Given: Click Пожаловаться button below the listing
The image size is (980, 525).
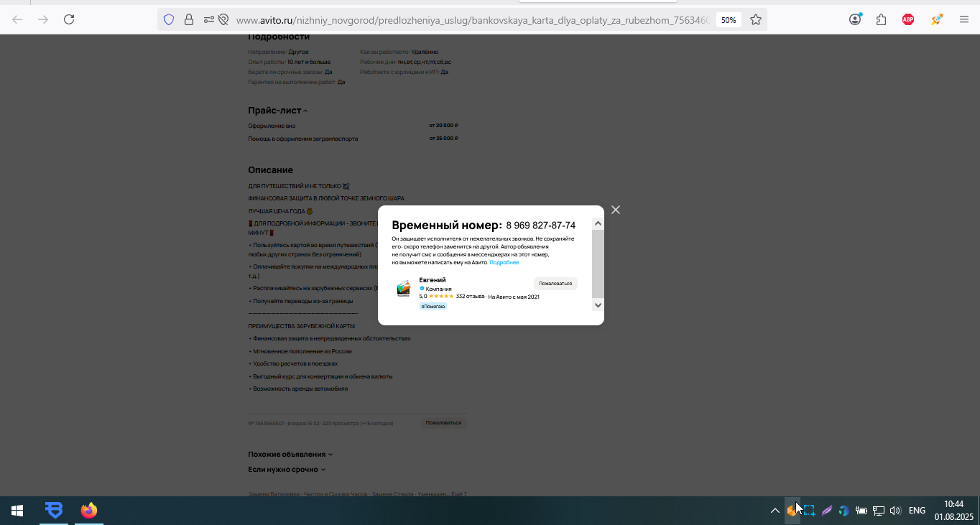Looking at the screenshot, I should pyautogui.click(x=443, y=423).
